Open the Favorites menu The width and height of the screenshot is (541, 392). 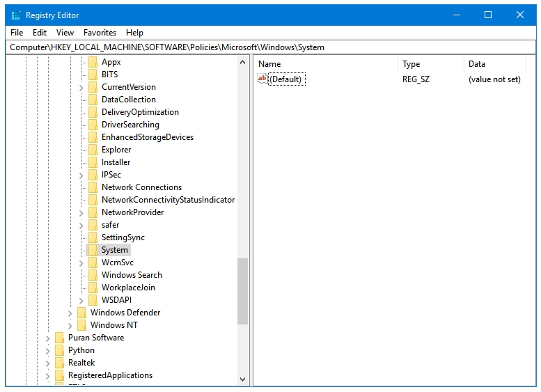tap(100, 33)
